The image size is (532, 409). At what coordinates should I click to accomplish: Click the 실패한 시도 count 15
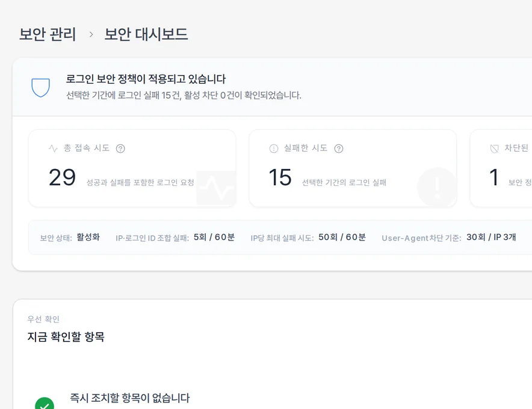[x=280, y=177]
